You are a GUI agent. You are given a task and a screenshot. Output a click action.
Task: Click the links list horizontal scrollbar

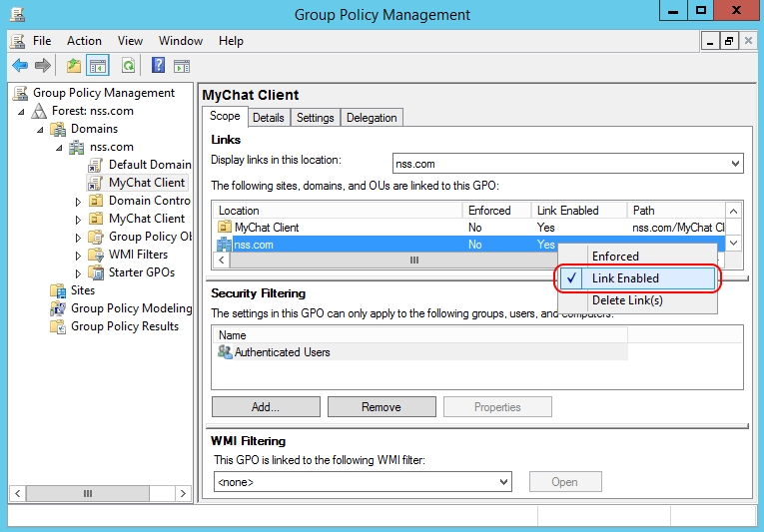pos(413,260)
